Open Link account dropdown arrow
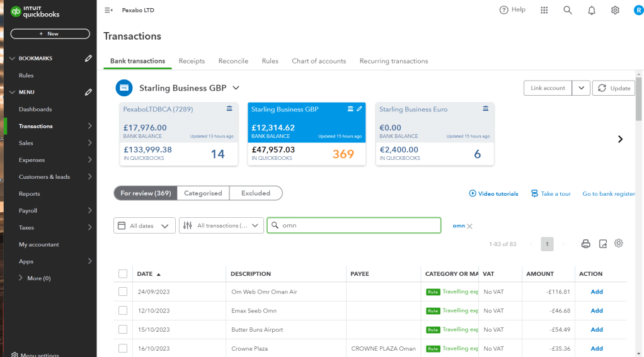The width and height of the screenshot is (644, 357). 581,88
